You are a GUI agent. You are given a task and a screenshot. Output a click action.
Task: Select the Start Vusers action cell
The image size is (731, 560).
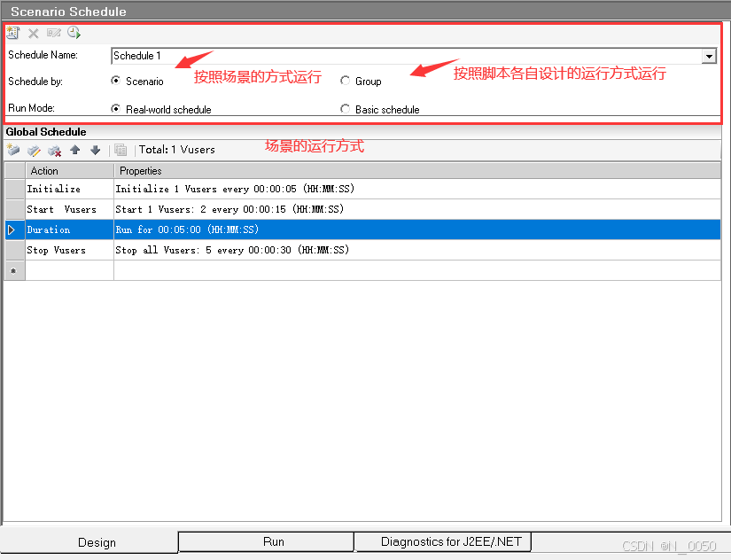[69, 209]
